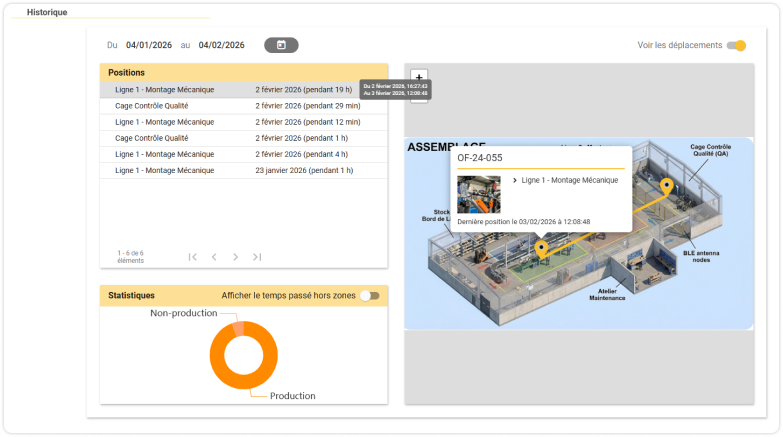
Task: Jump to last page of positions
Action: pyautogui.click(x=257, y=257)
